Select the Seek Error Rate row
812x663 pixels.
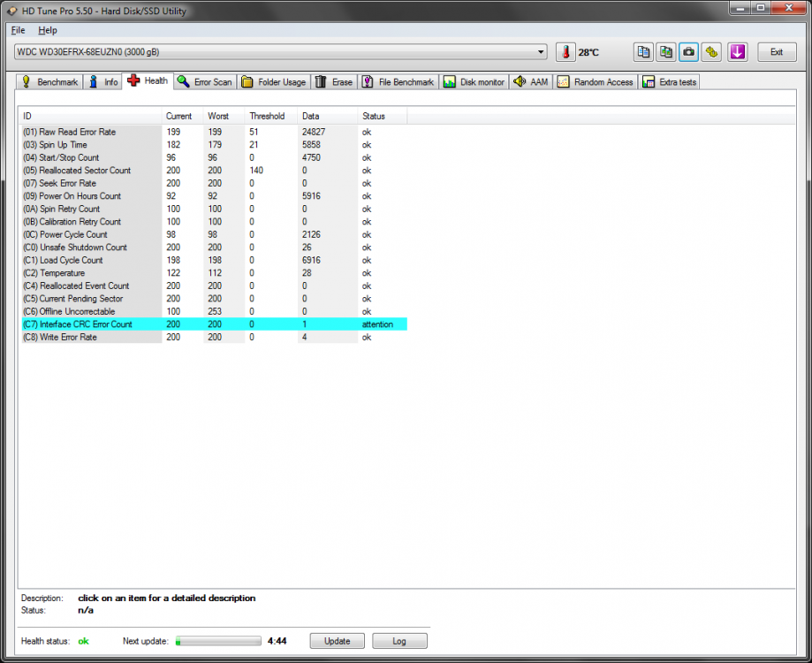214,183
